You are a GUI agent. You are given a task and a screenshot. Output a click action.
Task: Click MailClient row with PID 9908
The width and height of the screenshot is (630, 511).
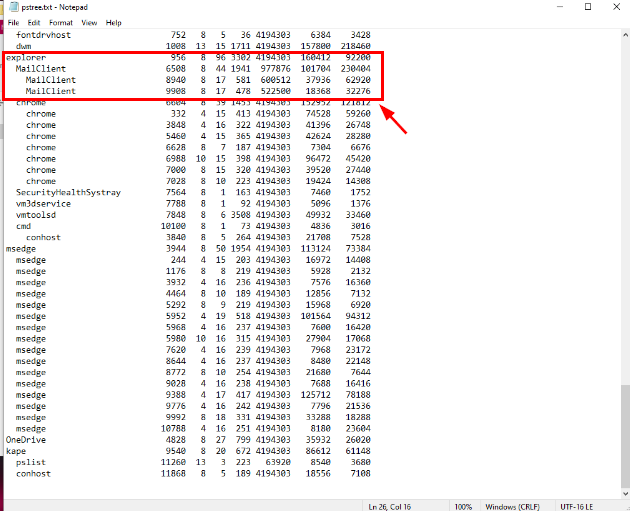tap(198, 91)
